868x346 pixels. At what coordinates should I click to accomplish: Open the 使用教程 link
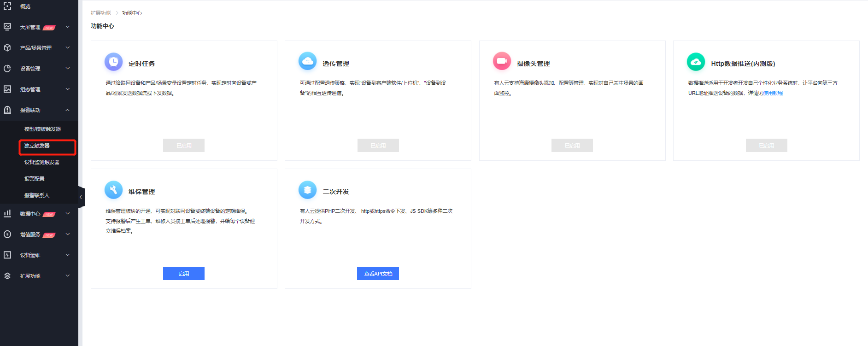coord(773,93)
